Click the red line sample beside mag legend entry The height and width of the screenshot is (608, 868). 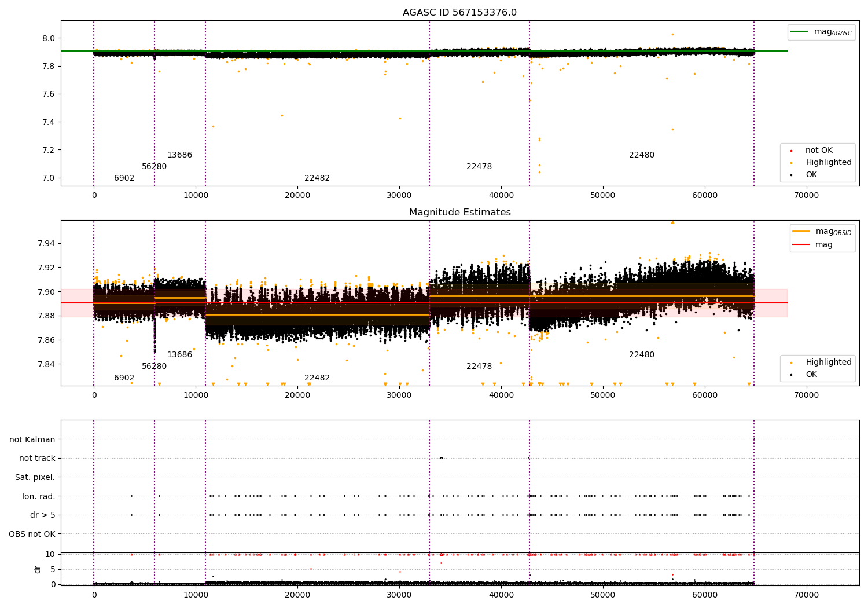click(801, 245)
